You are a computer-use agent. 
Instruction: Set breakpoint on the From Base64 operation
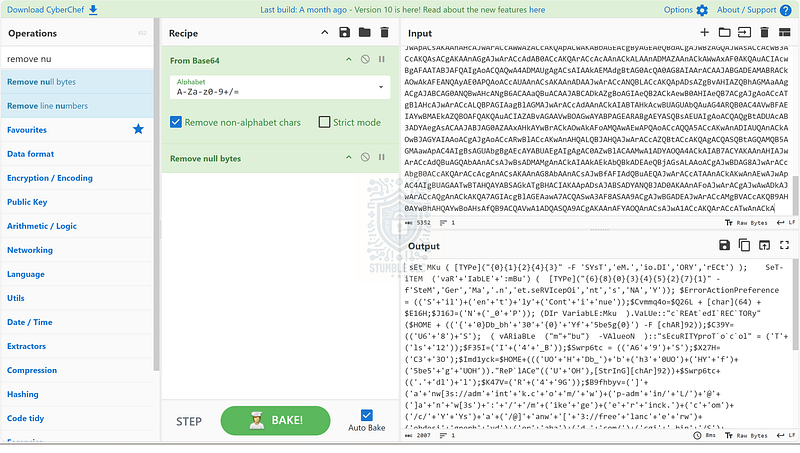click(382, 59)
